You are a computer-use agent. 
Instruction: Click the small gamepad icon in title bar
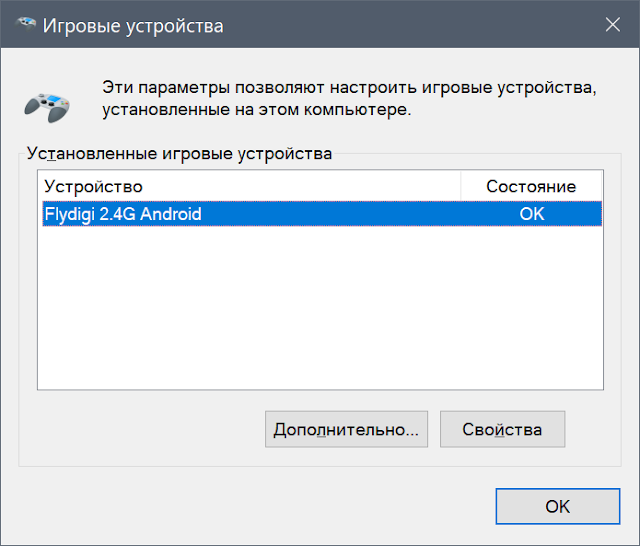click(25, 24)
